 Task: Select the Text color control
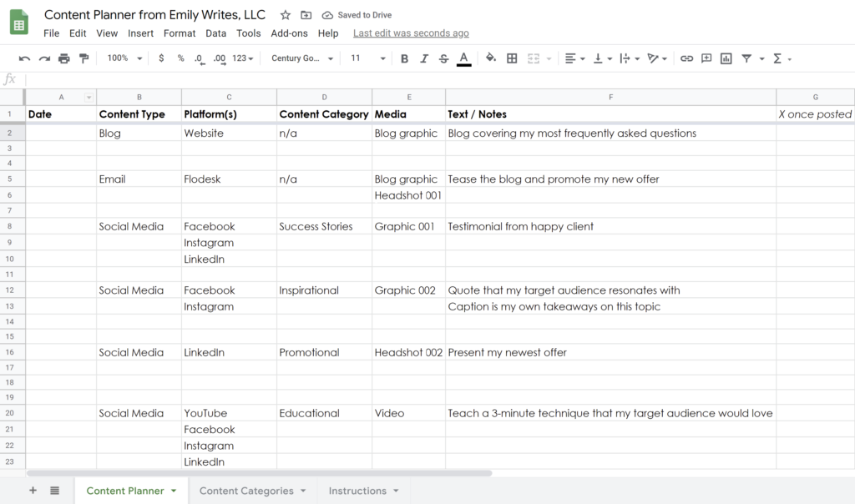(464, 58)
